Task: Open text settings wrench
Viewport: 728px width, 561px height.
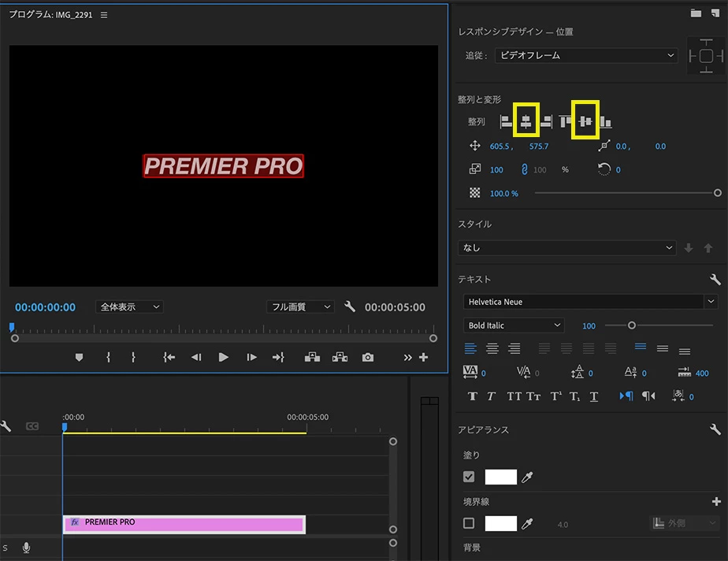Action: tap(715, 279)
